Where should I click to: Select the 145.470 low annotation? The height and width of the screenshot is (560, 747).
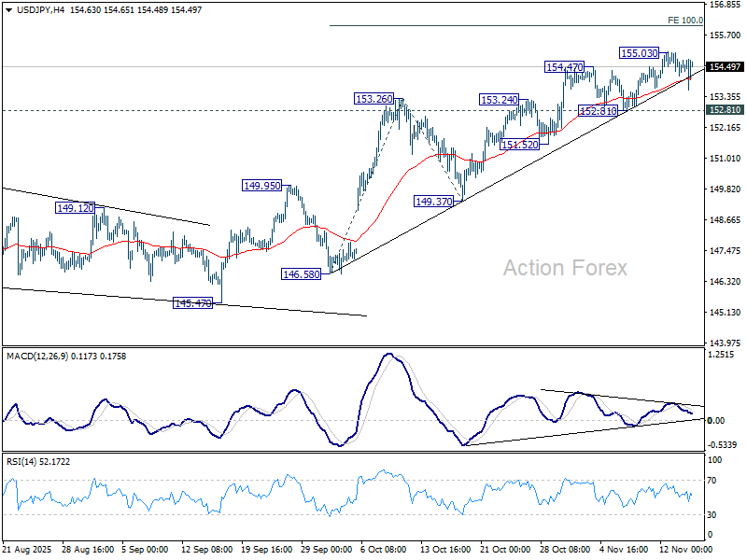coord(191,302)
